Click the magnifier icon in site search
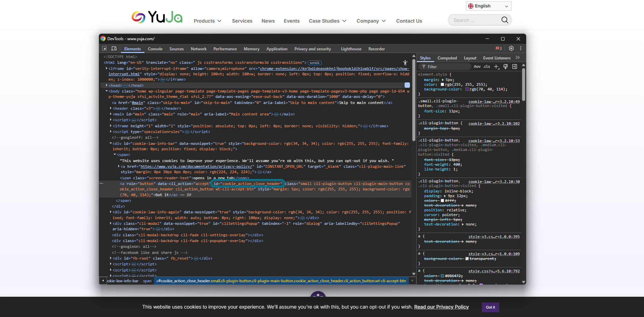 point(505,20)
